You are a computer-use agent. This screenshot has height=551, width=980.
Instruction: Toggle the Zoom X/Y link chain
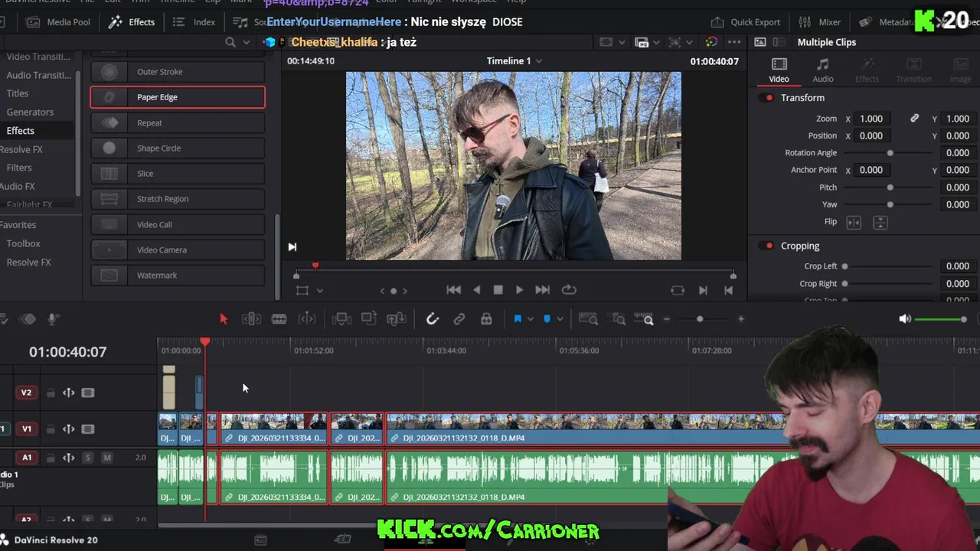pos(914,119)
